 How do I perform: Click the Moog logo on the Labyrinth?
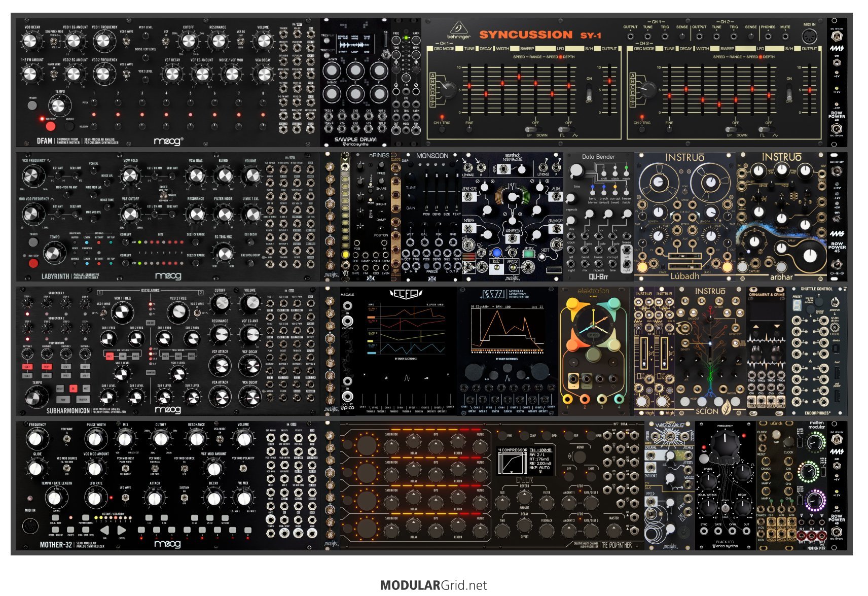[168, 275]
